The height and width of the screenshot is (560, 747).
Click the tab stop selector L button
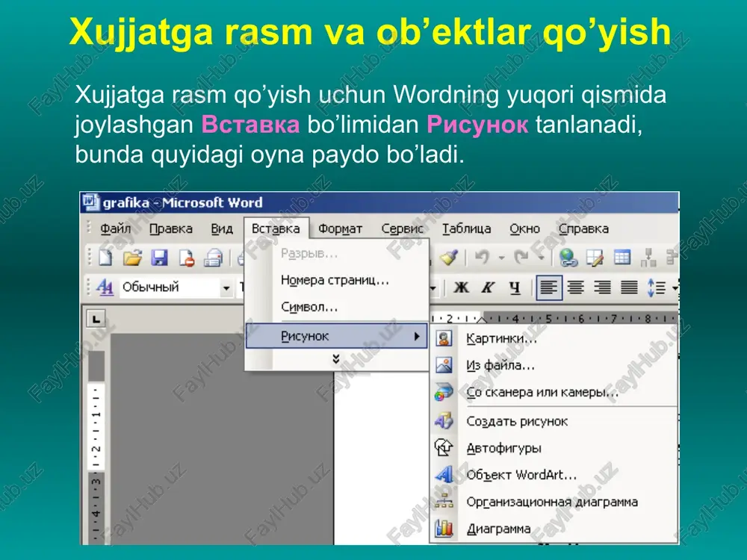96,319
